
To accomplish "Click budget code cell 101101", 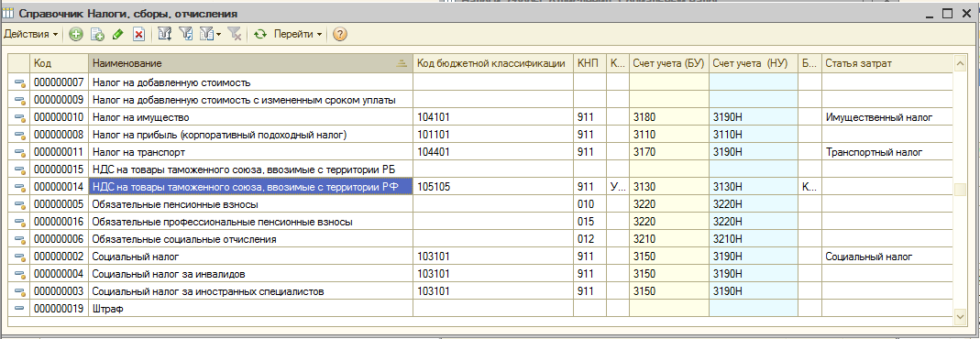I will pos(493,135).
